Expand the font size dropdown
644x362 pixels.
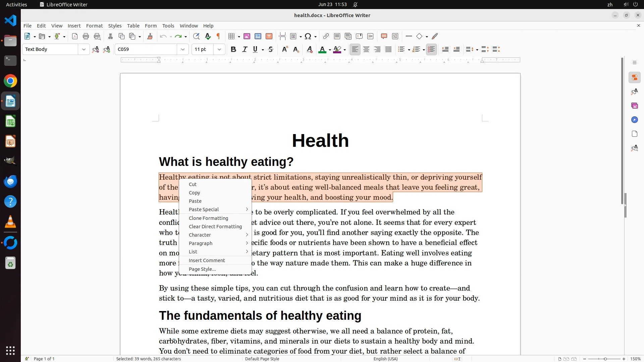[x=219, y=50]
